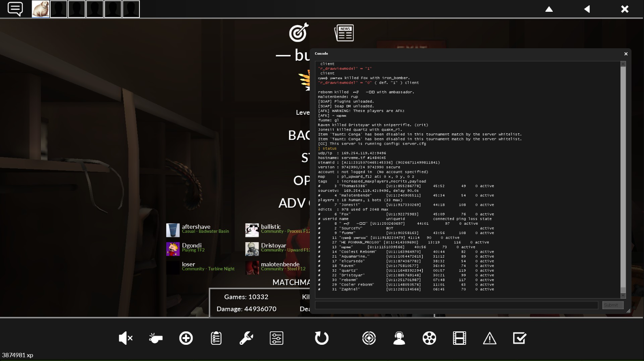Screen dimensions: 644x361
Task: Click the console command input field
Action: point(456,305)
